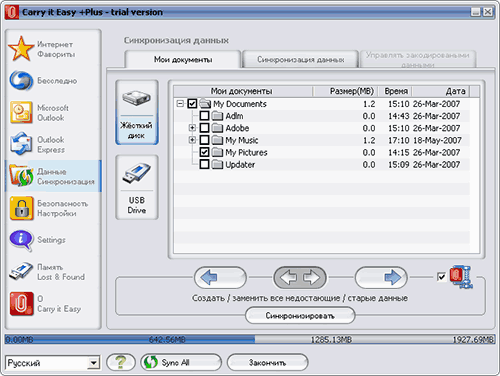Sort by the Размер(MB) column header
The width and height of the screenshot is (500, 376).
point(345,91)
